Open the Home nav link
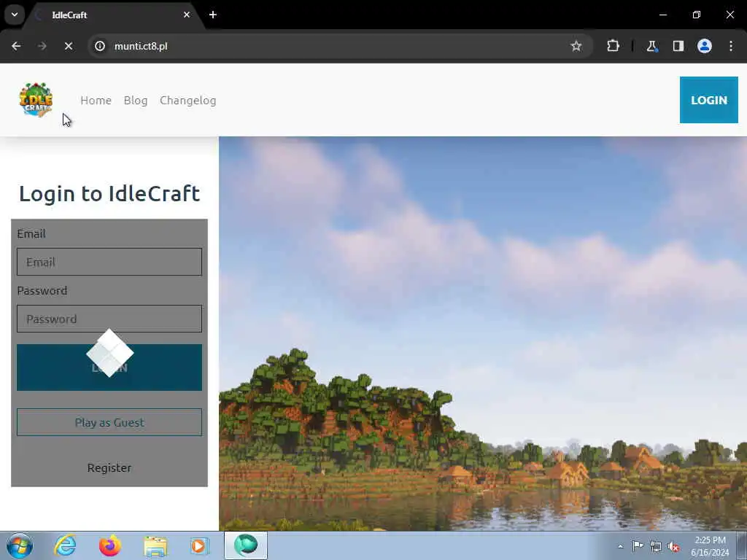The height and width of the screenshot is (560, 747). 96,101
